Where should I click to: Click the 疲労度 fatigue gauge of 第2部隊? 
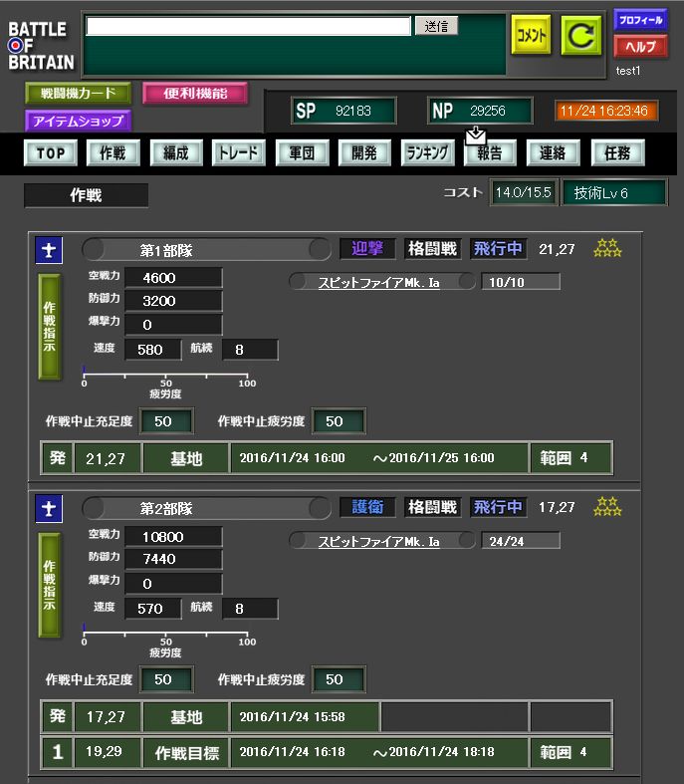click(x=166, y=640)
